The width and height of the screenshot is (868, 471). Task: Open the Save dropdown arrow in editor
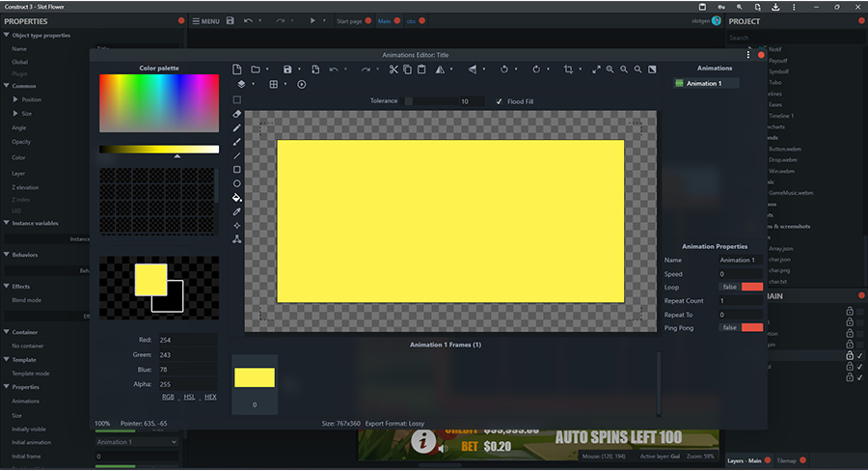[x=301, y=69]
